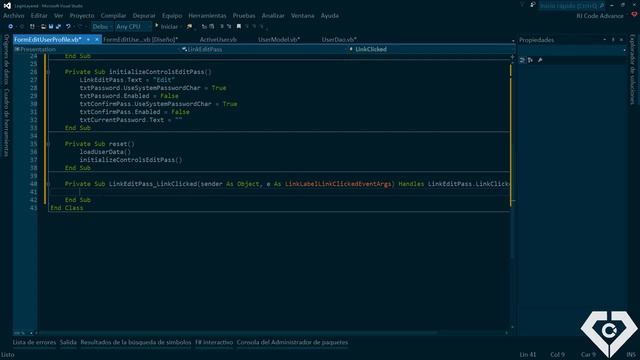Click the new project toolbar icon
The height and width of the screenshot is (360, 640).
32,27
